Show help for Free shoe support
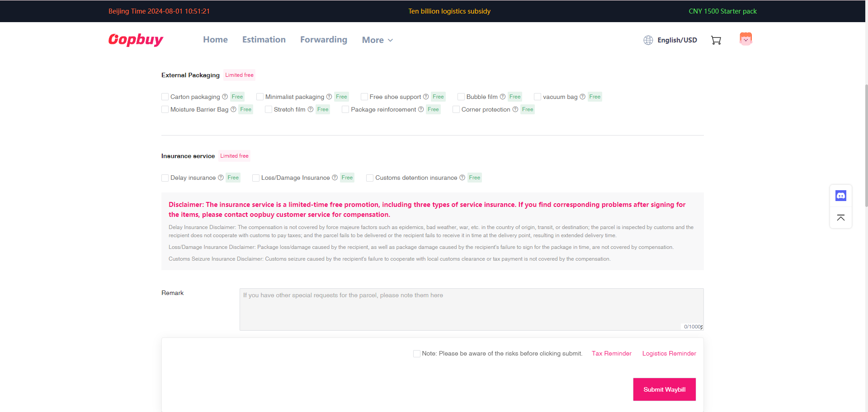The width and height of the screenshot is (868, 412). tap(426, 97)
